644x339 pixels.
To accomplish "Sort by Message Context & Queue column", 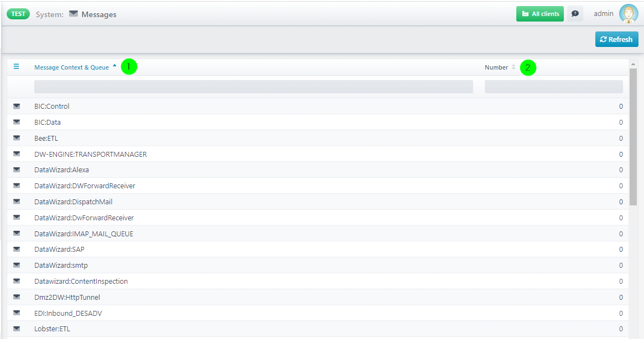I will [x=71, y=67].
